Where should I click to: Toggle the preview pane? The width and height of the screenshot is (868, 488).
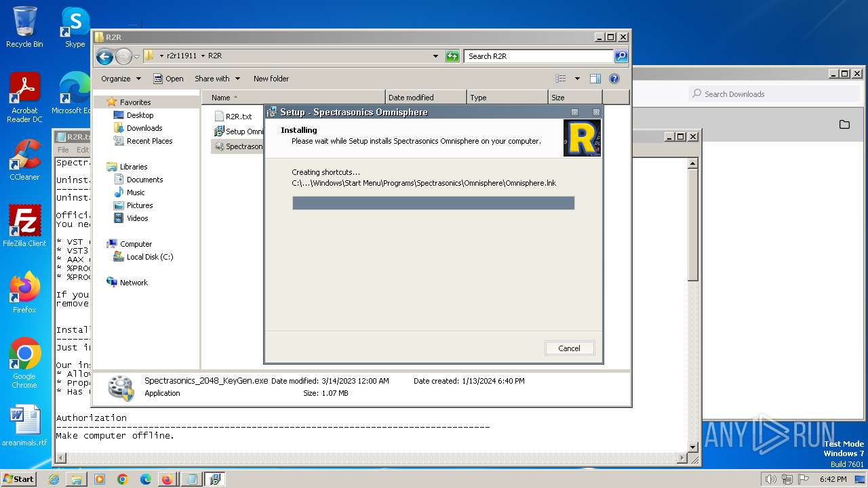click(595, 79)
